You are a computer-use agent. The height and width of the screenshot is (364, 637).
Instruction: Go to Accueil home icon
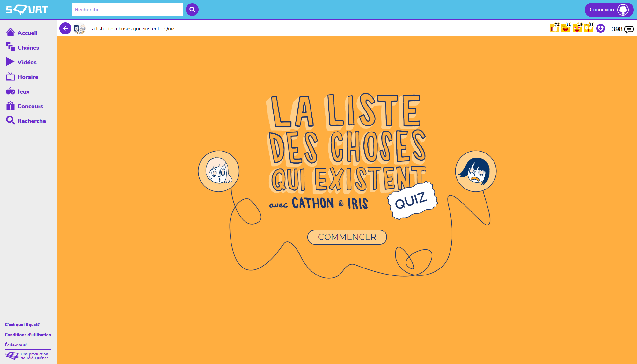coord(11,32)
